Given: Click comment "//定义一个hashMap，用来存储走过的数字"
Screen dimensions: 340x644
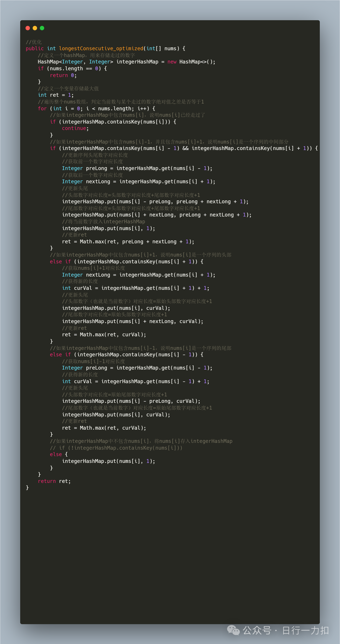Looking at the screenshot, I should pyautogui.click(x=86, y=55).
